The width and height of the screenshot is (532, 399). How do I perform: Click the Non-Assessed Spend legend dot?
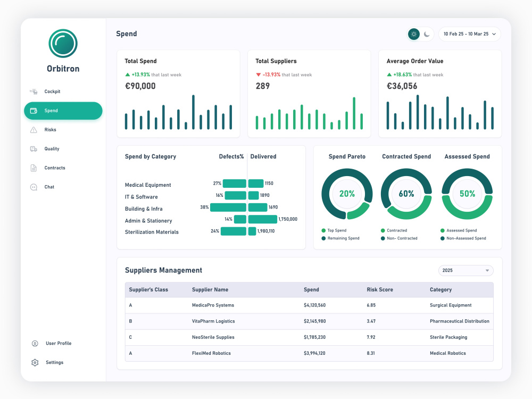click(x=443, y=238)
